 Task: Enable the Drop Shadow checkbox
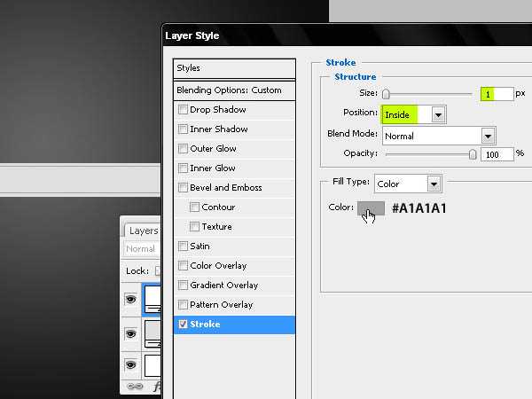[183, 110]
